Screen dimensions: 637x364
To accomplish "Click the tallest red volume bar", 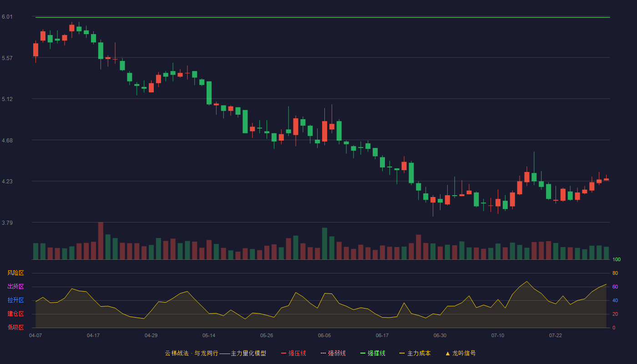I will tap(101, 241).
